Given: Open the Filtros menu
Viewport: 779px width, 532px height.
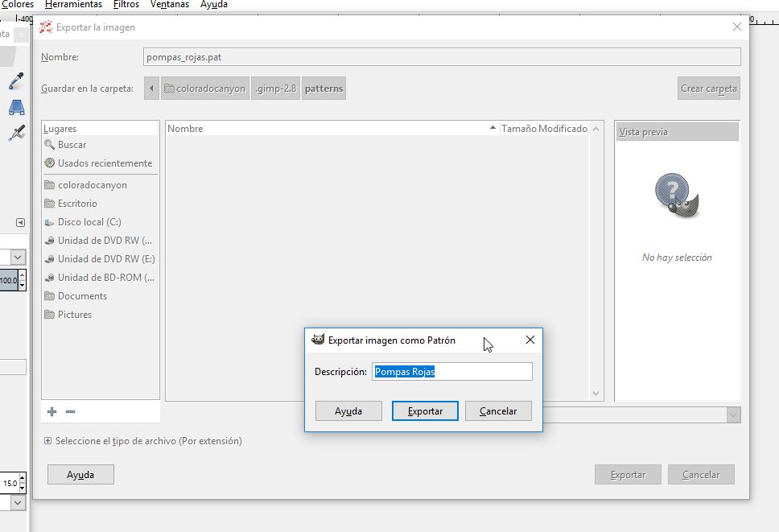Looking at the screenshot, I should coord(126,5).
